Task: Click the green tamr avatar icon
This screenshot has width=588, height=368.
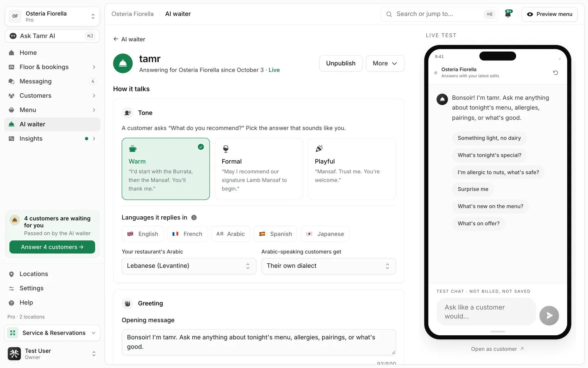Action: (x=123, y=63)
